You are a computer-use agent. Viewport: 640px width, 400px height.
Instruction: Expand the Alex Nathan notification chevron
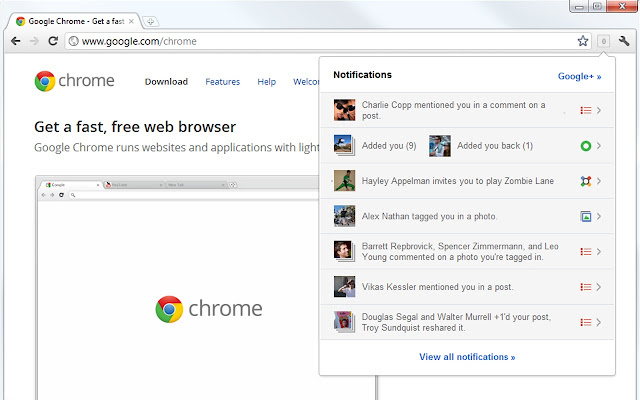599,216
